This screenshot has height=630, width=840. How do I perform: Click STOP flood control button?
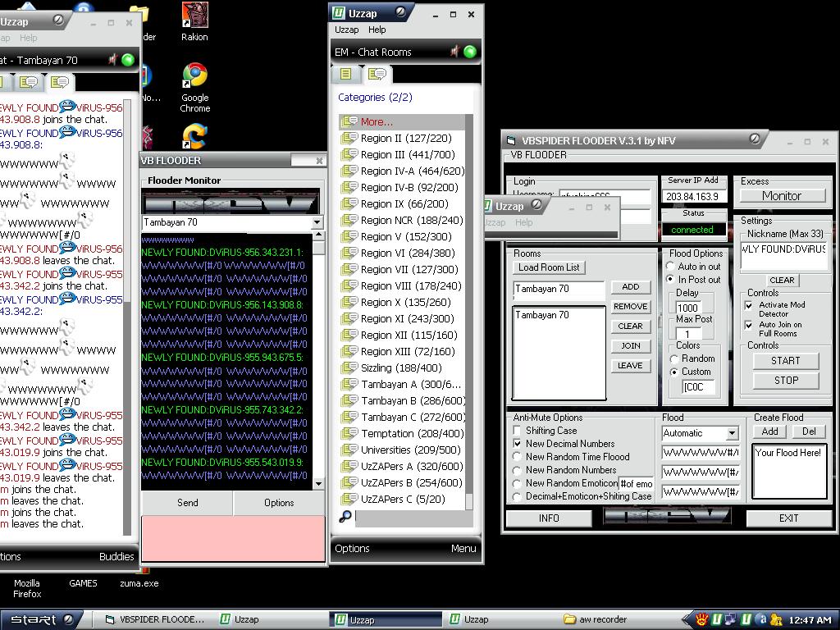tap(785, 381)
